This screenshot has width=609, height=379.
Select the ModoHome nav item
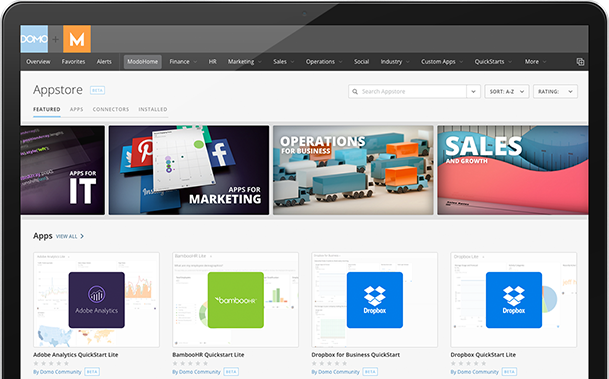coord(143,62)
